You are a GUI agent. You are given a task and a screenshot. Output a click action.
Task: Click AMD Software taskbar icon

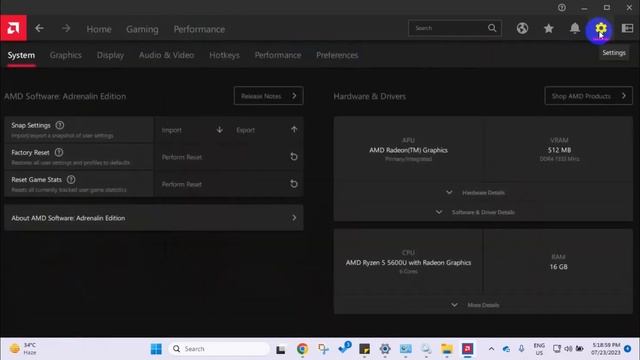tap(468, 349)
